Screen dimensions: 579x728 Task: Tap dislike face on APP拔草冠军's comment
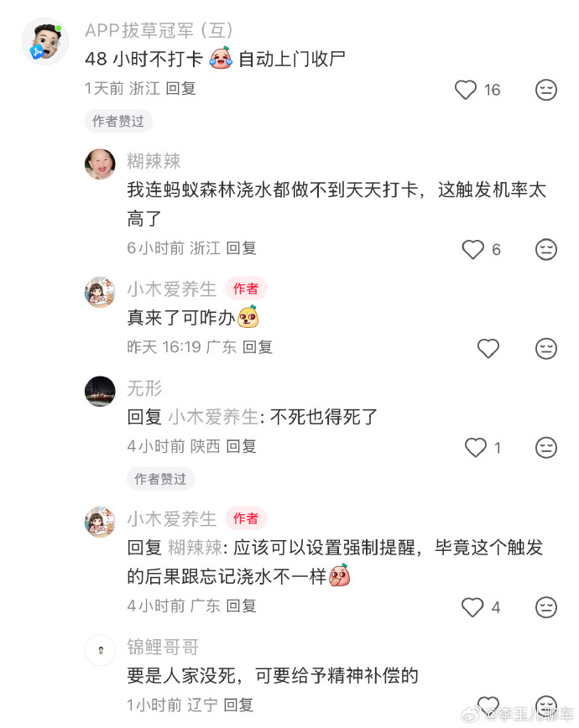[x=546, y=90]
